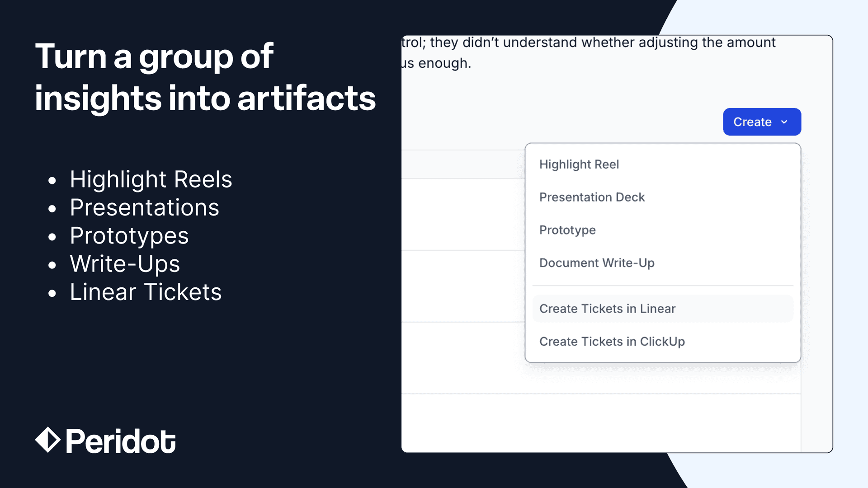This screenshot has height=488, width=868.
Task: Click the chevron arrow on Create button
Action: tap(784, 122)
